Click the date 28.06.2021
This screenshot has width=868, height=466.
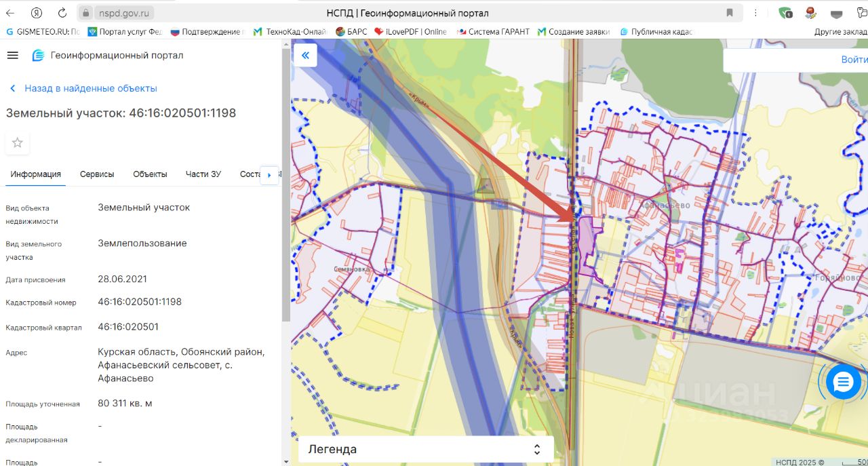[122, 279]
